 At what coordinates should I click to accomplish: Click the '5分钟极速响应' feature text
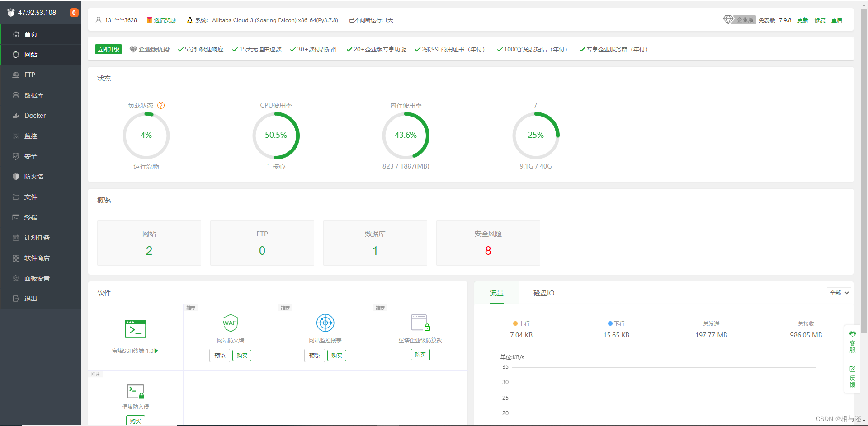(204, 49)
